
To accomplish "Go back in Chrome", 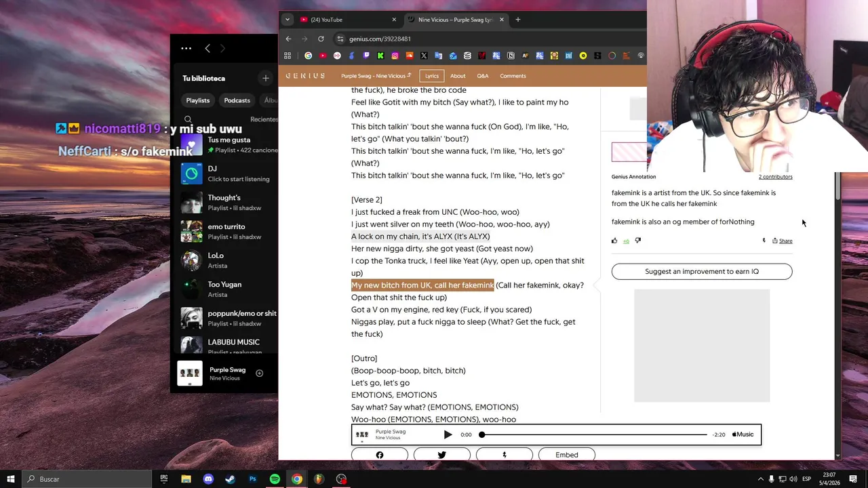I will [x=288, y=39].
